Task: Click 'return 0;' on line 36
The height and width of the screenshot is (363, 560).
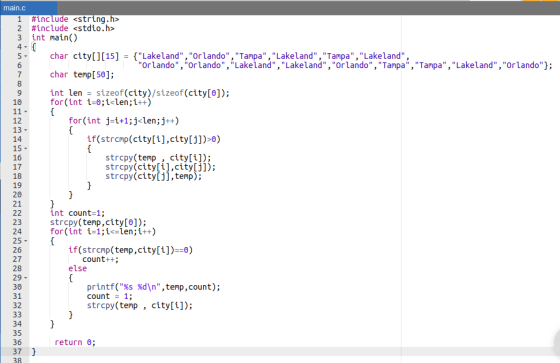Action: [75, 342]
